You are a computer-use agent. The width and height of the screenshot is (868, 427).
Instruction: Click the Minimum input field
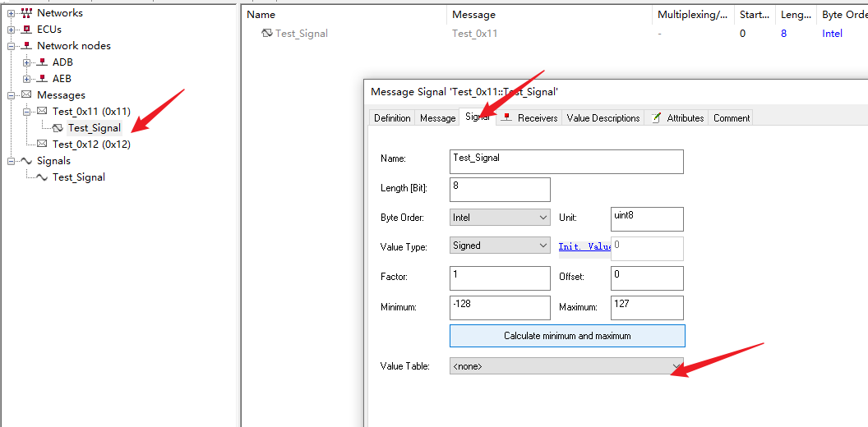point(500,308)
